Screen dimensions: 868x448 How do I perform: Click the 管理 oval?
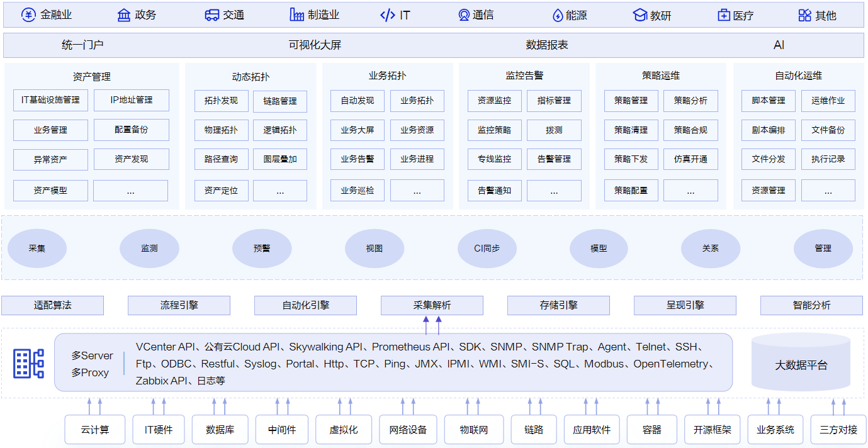(823, 249)
